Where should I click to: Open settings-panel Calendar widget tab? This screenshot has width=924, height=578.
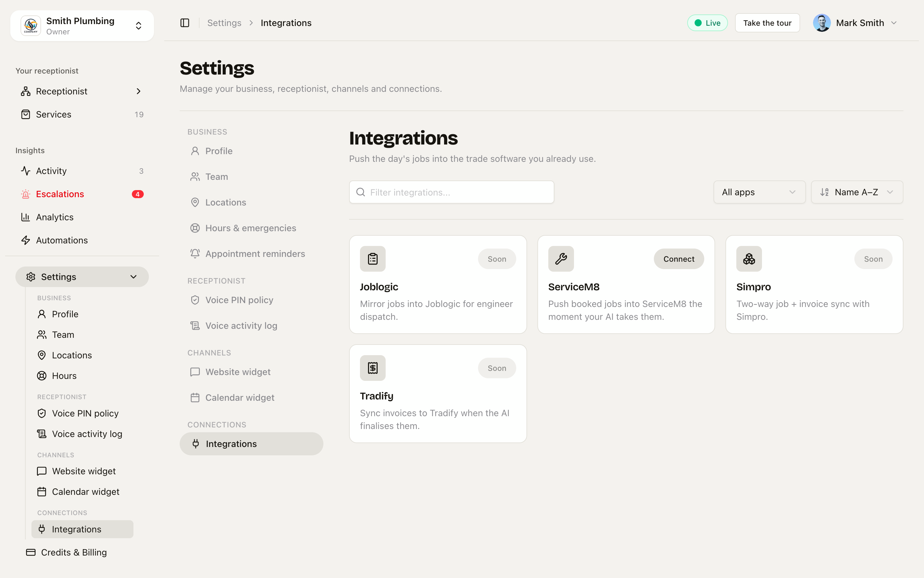click(x=251, y=398)
